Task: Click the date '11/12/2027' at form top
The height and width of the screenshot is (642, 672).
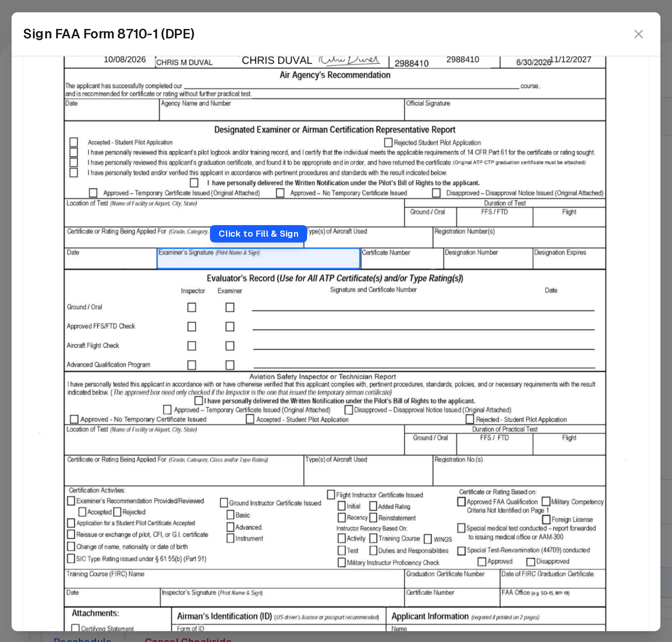Action: [x=571, y=60]
